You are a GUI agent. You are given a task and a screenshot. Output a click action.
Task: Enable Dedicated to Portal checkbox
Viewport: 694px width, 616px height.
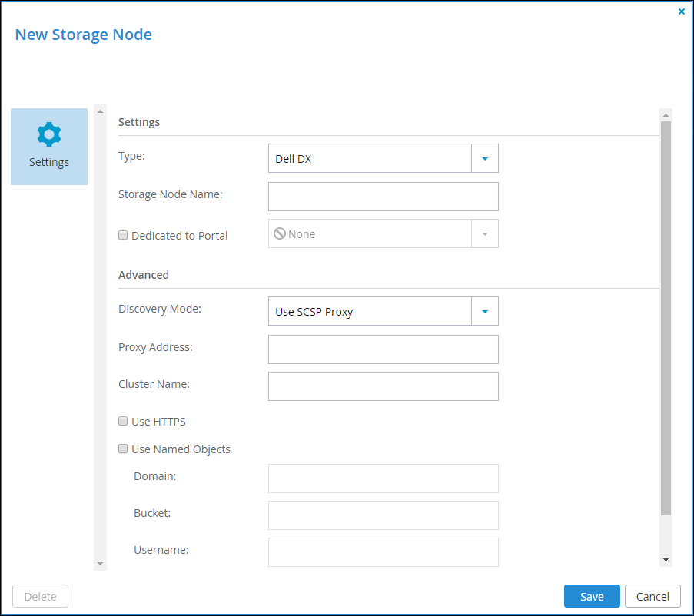pyautogui.click(x=123, y=235)
